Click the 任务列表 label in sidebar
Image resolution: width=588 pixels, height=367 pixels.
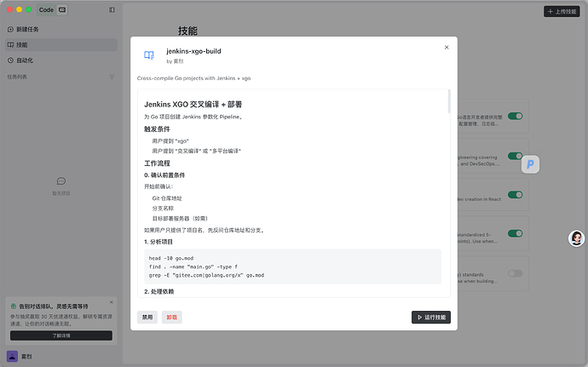[x=17, y=77]
